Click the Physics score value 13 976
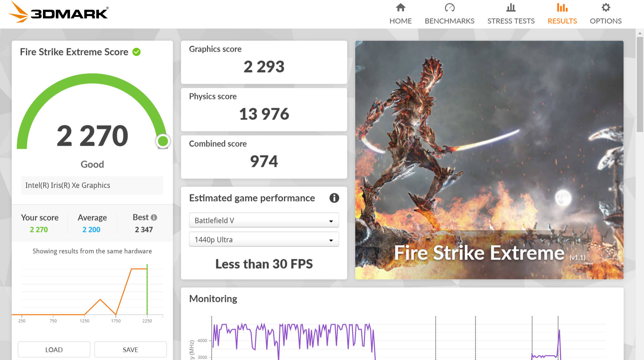This screenshot has width=644, height=360. pyautogui.click(x=264, y=114)
